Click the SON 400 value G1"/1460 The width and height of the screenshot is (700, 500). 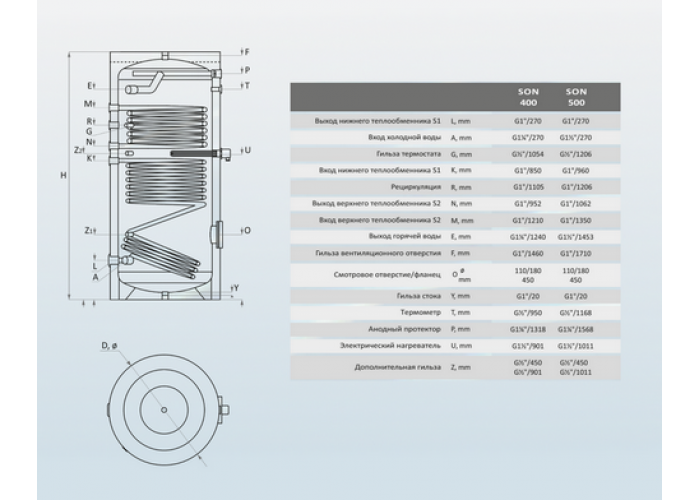528,253
